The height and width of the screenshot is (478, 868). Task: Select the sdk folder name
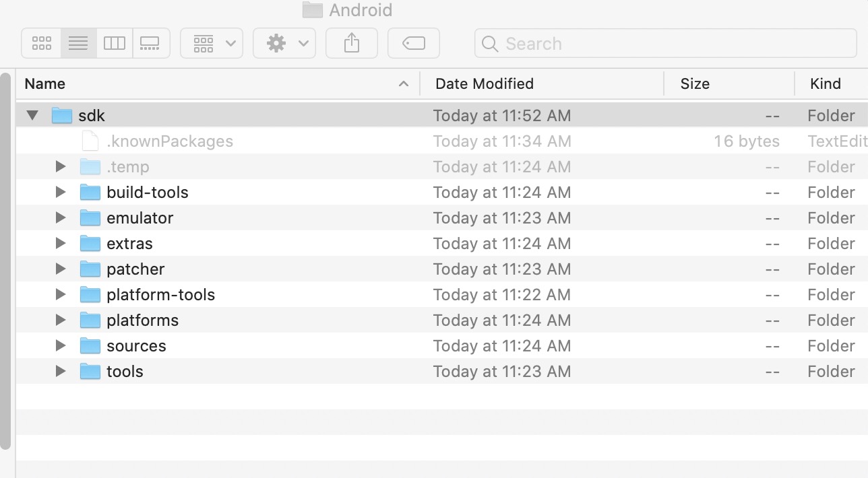[92, 115]
